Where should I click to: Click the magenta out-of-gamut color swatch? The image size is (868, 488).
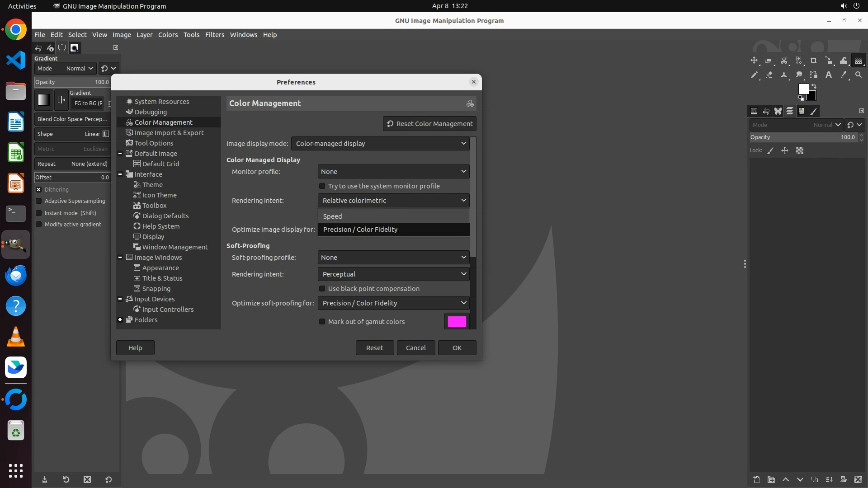(457, 322)
